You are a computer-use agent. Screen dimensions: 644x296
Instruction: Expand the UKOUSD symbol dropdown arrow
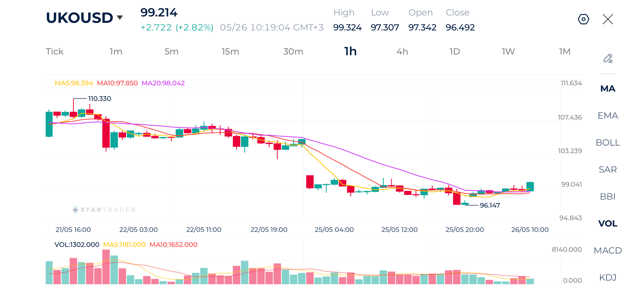coord(120,18)
